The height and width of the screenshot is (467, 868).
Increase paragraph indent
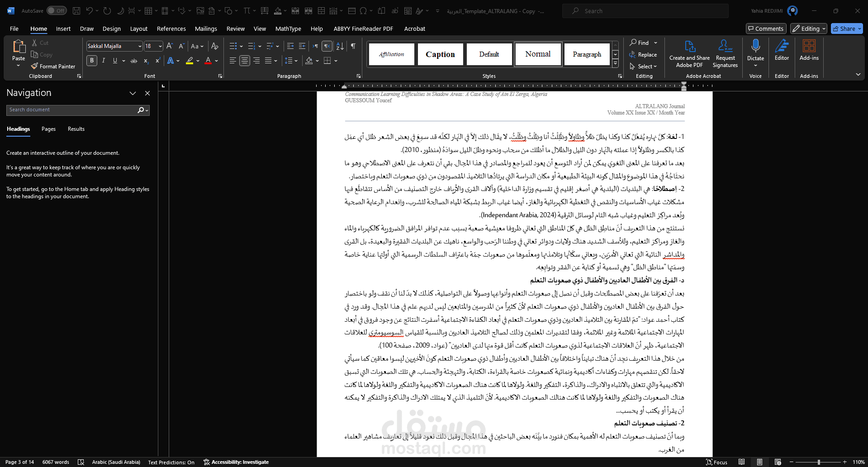click(302, 46)
